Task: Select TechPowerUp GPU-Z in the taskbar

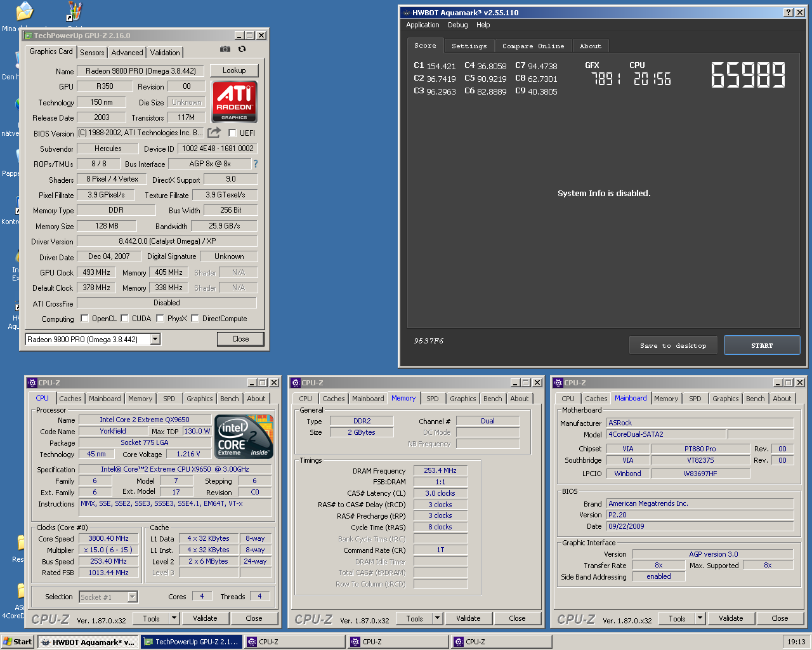Action: (190, 642)
